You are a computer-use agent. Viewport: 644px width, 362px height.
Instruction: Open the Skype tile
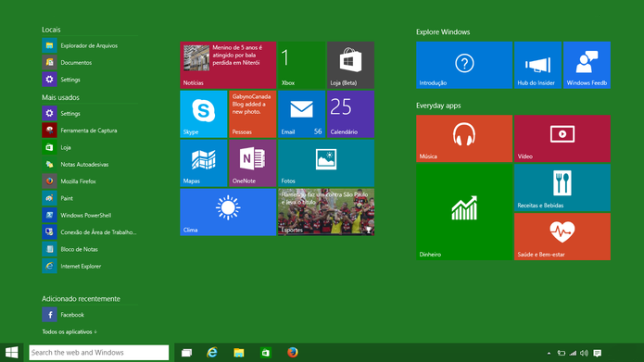coord(203,114)
